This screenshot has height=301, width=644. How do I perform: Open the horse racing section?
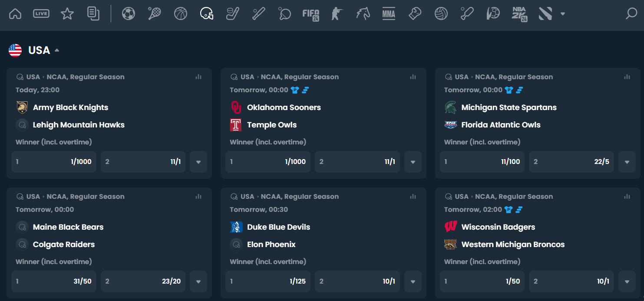[363, 13]
